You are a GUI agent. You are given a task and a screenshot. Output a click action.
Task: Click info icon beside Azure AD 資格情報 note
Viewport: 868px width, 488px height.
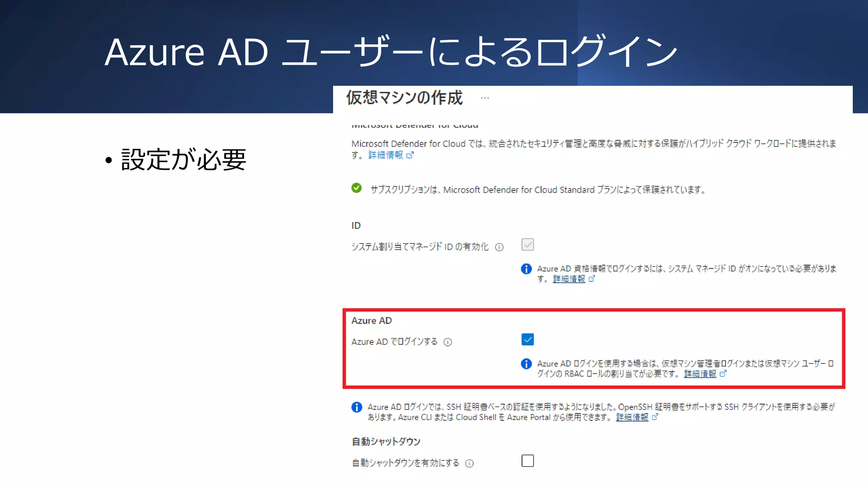(526, 269)
